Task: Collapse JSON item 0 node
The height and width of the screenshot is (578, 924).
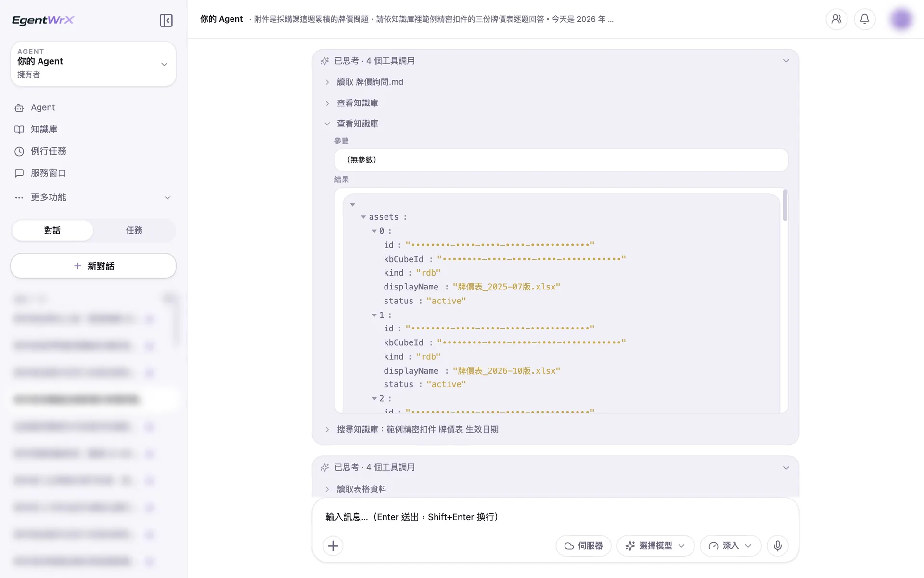Action: [374, 231]
